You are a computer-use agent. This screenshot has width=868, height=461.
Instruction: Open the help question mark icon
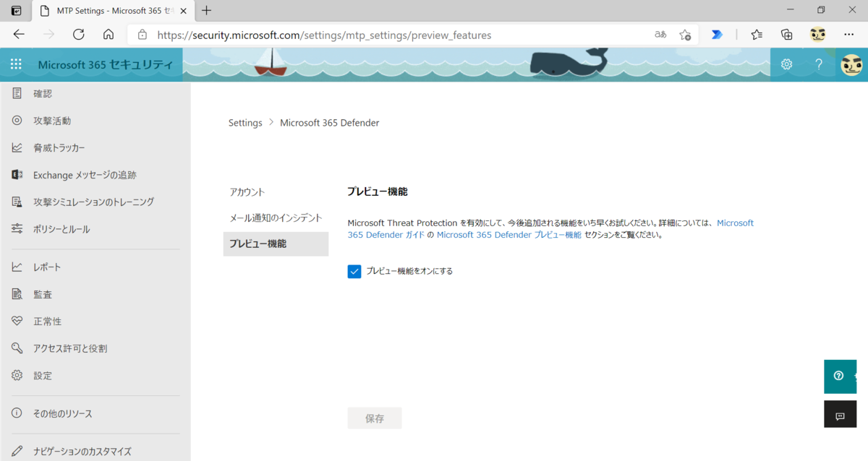[819, 64]
